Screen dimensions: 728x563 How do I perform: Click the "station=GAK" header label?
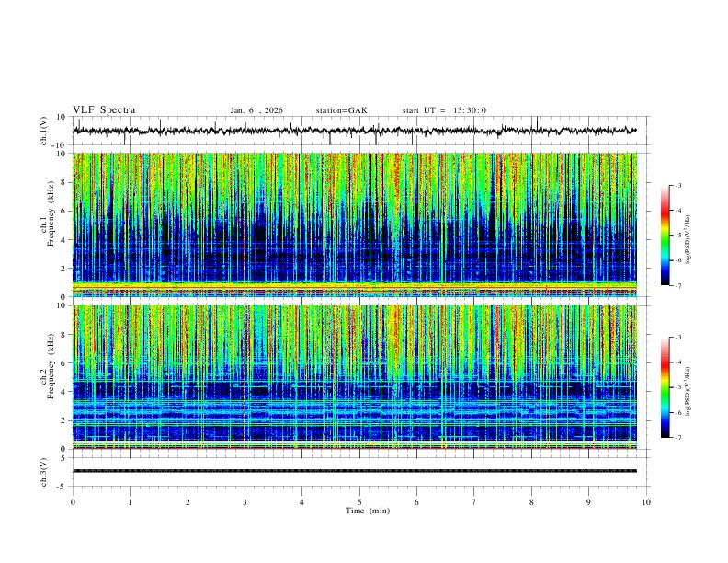[x=341, y=110]
